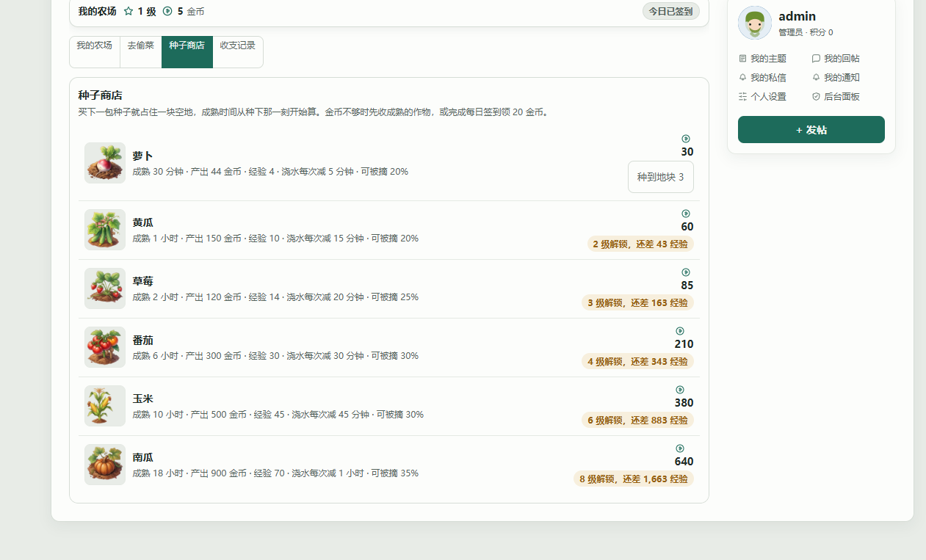Click the 6 级解锁，还差 883 经验 badge

click(x=637, y=420)
